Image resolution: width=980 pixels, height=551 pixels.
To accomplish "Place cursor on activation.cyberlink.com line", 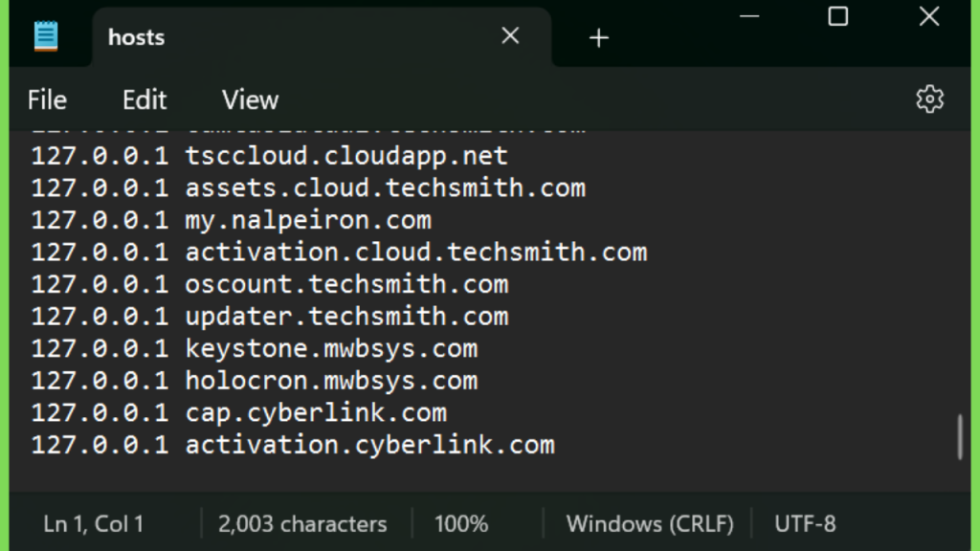I will pyautogui.click(x=293, y=445).
